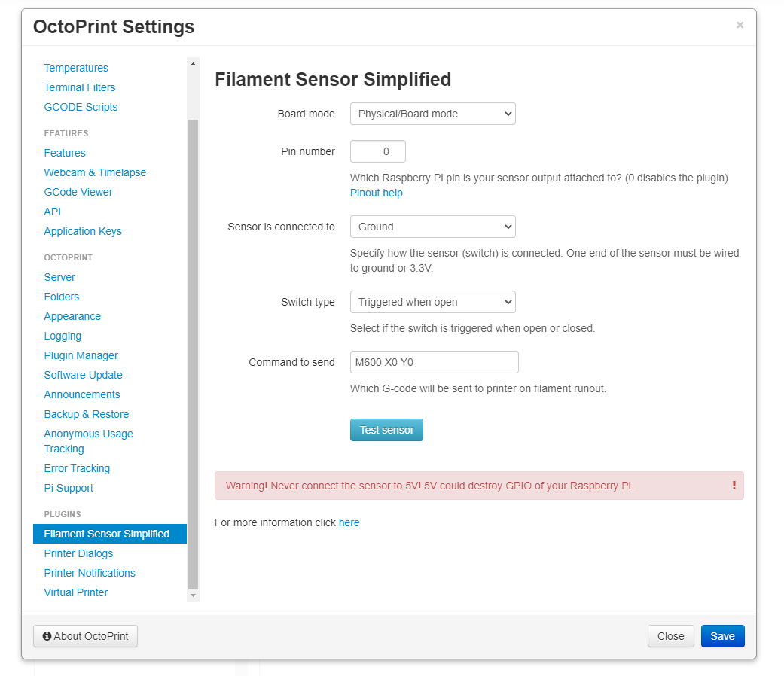Go to Features settings
This screenshot has height=676, width=784.
tap(65, 153)
